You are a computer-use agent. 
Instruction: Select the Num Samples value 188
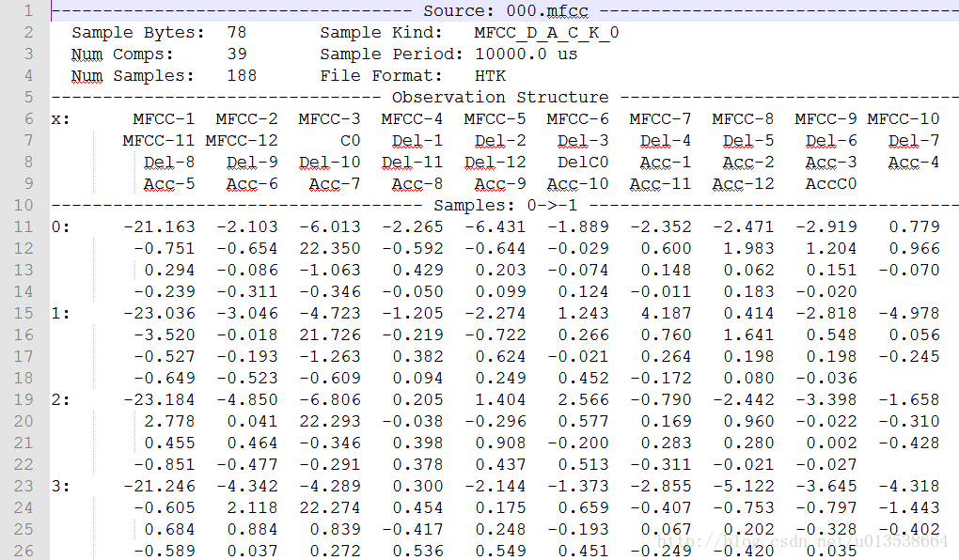242,76
